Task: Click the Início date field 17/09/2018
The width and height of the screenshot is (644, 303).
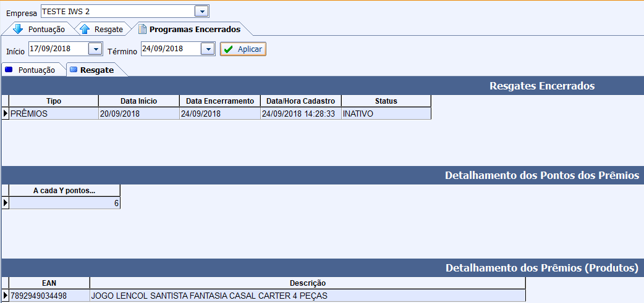Action: [x=58, y=49]
